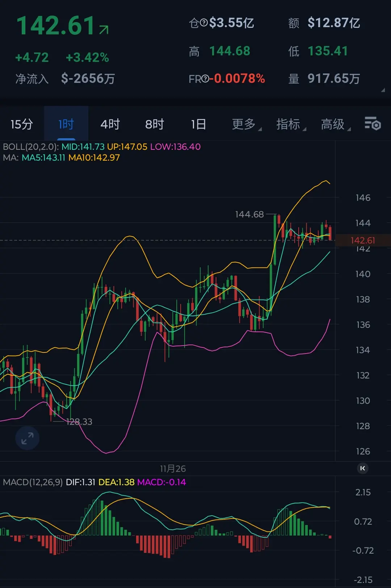Viewport: 391px width, 588px height.
Task: Select the 15分 timeframe tab
Action: click(x=22, y=124)
